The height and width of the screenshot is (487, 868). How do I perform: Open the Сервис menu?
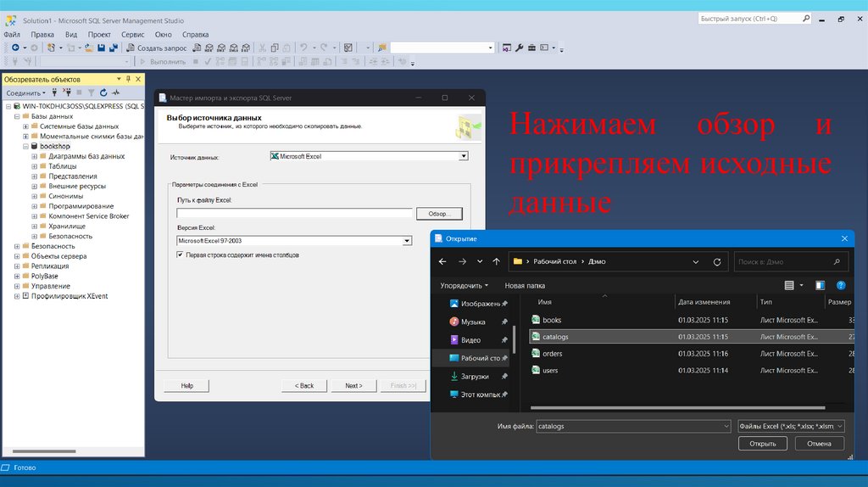(133, 34)
